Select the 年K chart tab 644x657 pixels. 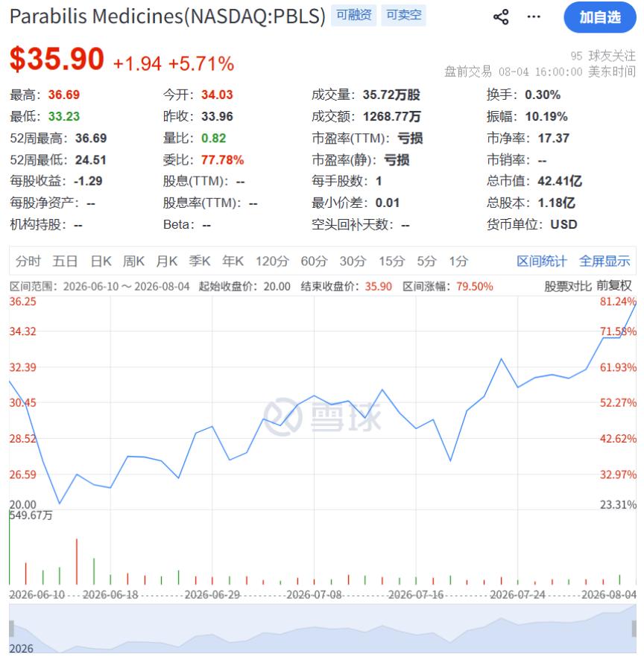click(x=233, y=261)
